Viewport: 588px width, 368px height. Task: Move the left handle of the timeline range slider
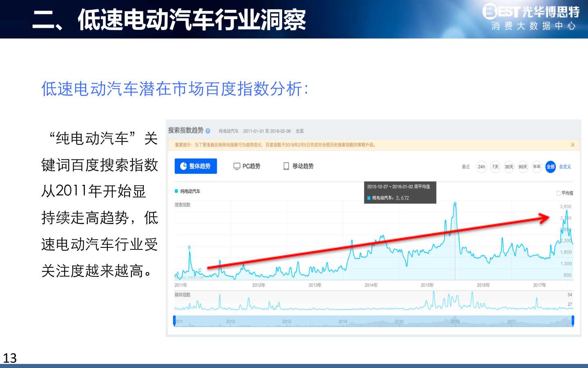[x=174, y=321]
